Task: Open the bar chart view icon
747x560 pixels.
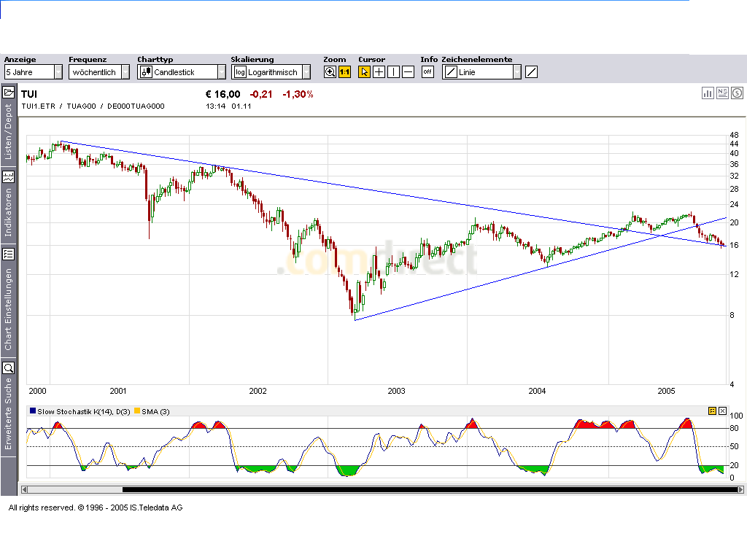Action: pos(708,93)
